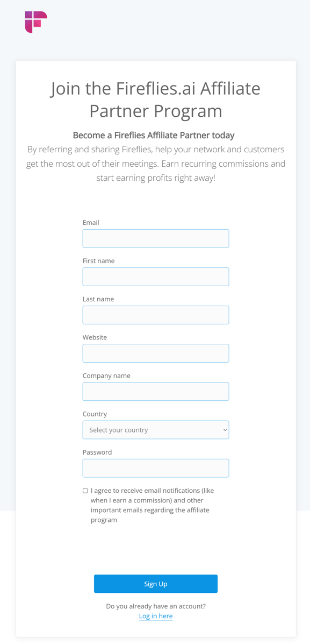
Task: Click the pink Fireflies brand mark at top left
Action: pyautogui.click(x=36, y=22)
